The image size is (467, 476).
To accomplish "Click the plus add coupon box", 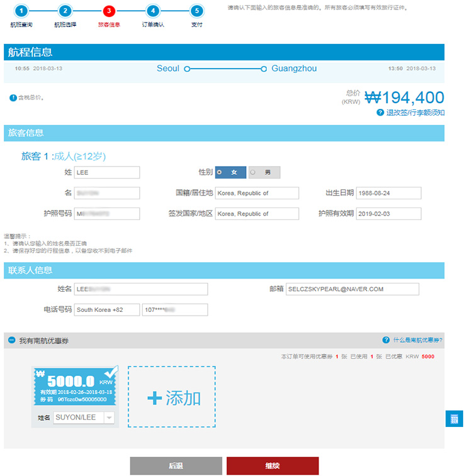I will [172, 397].
